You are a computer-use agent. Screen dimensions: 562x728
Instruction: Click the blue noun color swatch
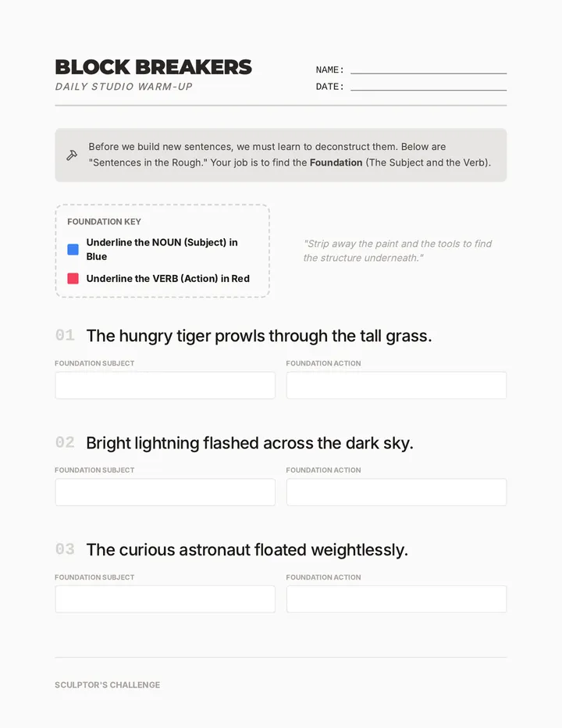73,249
